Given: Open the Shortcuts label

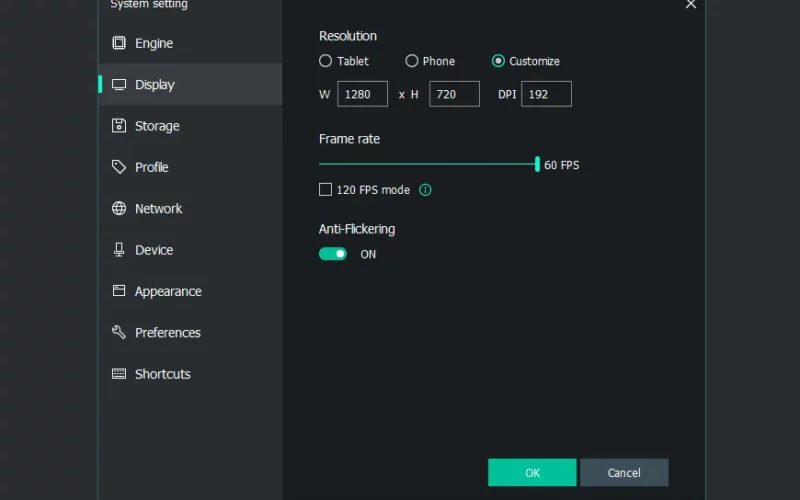Looking at the screenshot, I should click(163, 374).
